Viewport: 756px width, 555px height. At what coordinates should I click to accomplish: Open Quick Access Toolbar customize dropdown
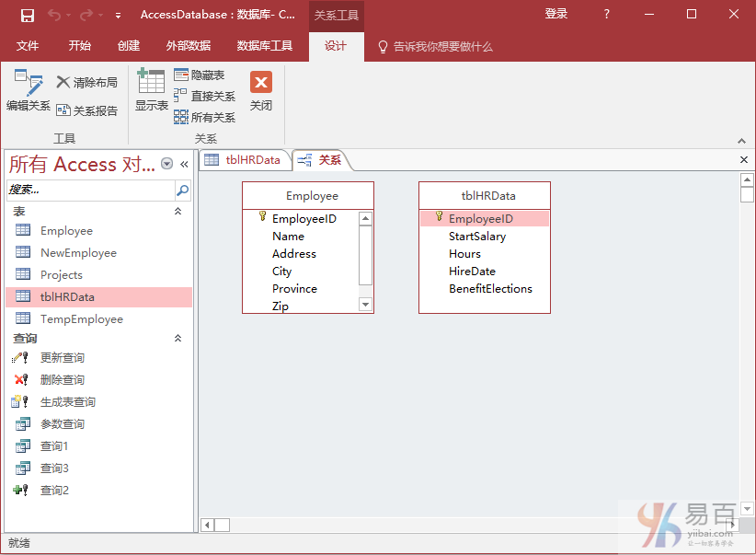(118, 16)
